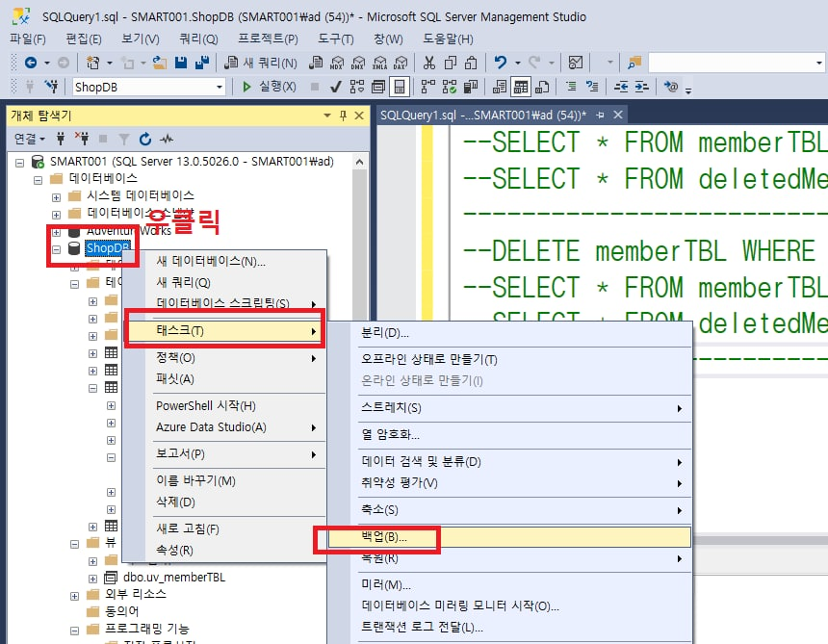Viewport: 828px width, 644px height.
Task: Click the DMX query icon
Action: point(358,63)
